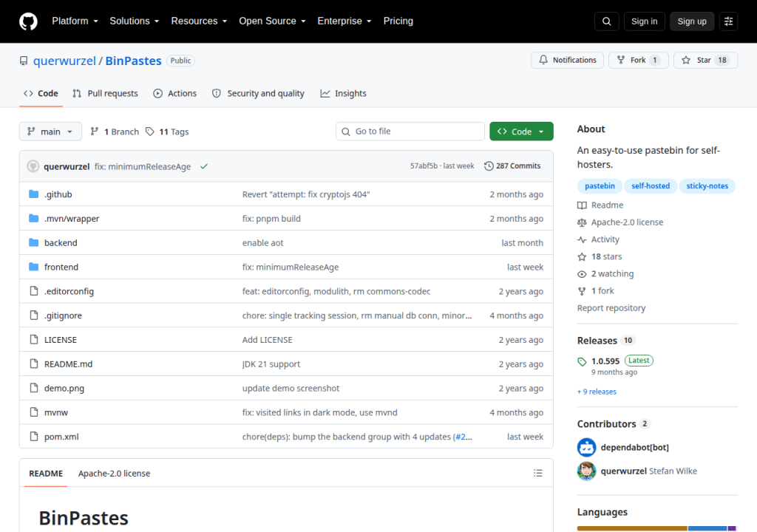The height and width of the screenshot is (532, 757).
Task: Click the repository icon before querwurzel
Action: point(24,61)
